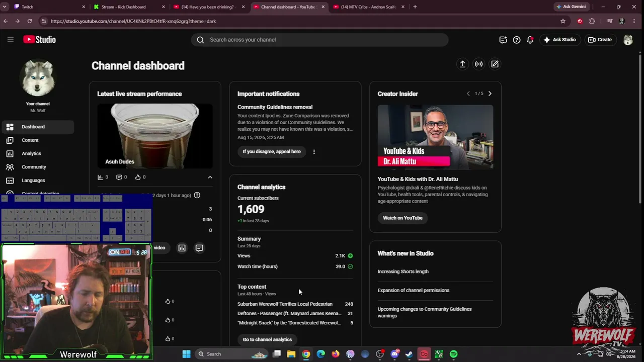Go back in the browser
644x362 pixels.
(6, 21)
